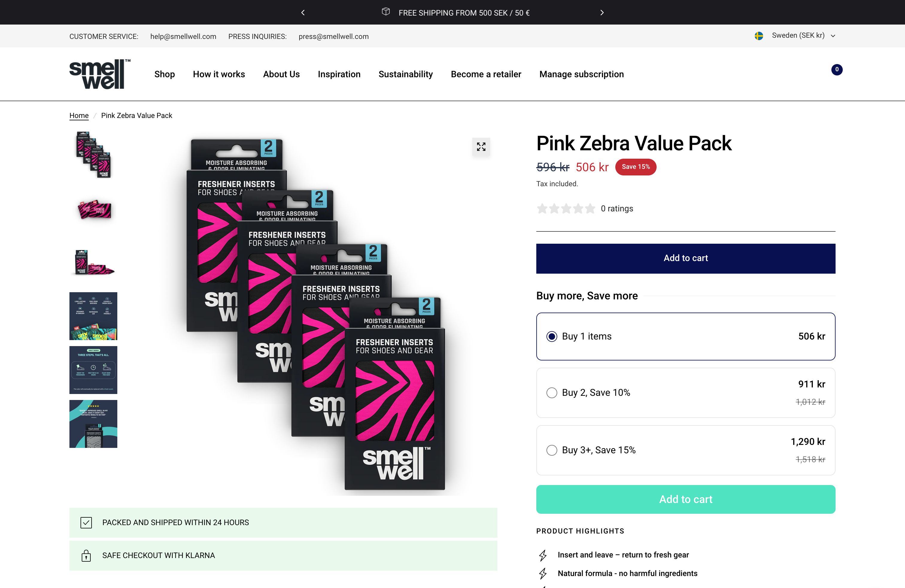Go to the Sustainability page

click(x=405, y=74)
